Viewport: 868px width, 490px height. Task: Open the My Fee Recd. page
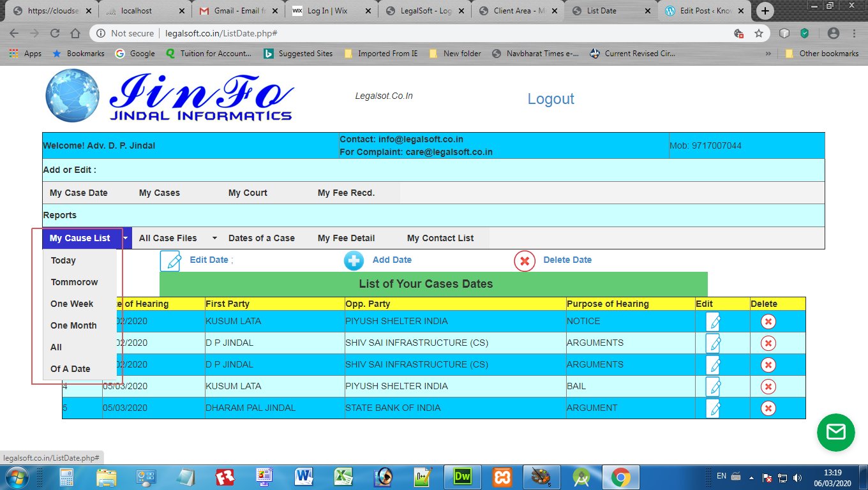coord(346,193)
